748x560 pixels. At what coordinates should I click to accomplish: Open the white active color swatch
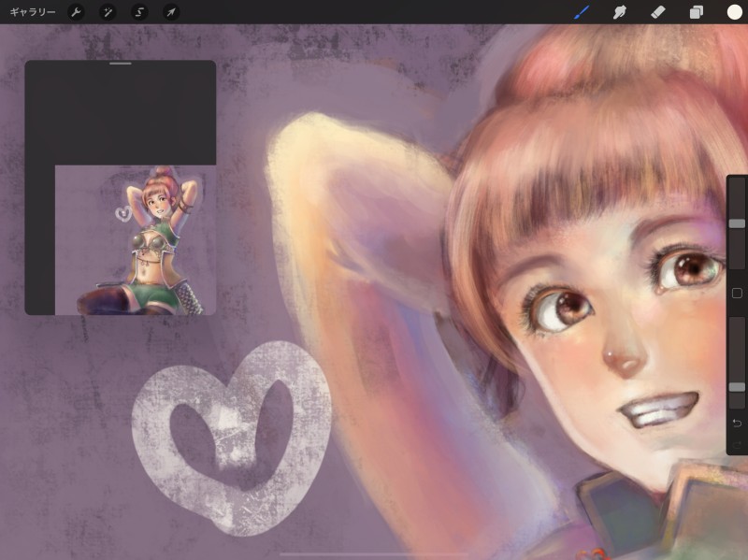[735, 12]
